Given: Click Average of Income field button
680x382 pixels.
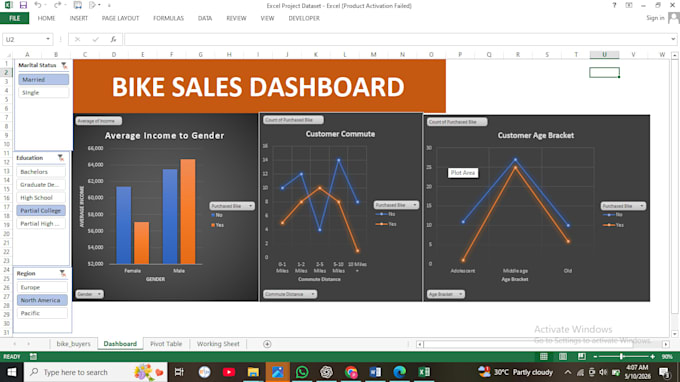Looking at the screenshot, I should tap(98, 121).
